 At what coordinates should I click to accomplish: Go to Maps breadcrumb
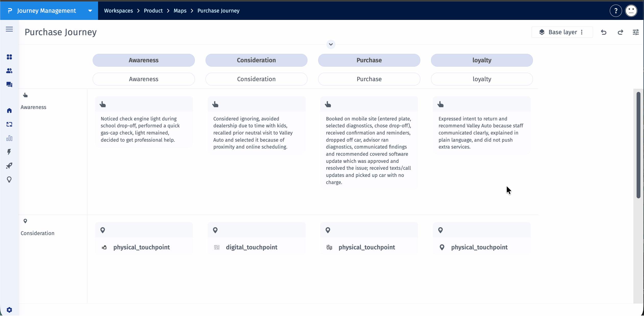180,11
